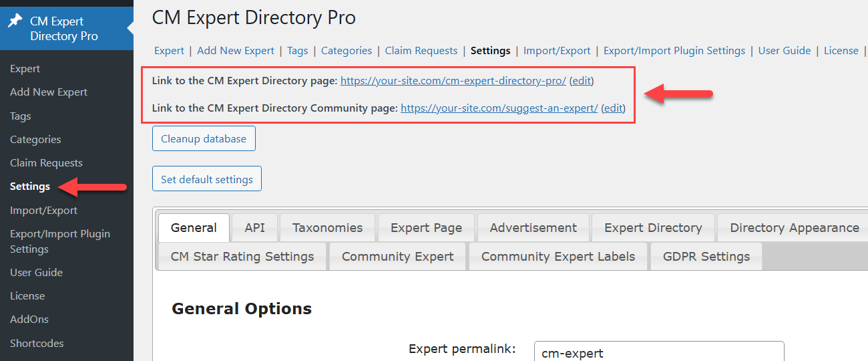Switch to the API tab
The width and height of the screenshot is (868, 361).
click(x=254, y=228)
